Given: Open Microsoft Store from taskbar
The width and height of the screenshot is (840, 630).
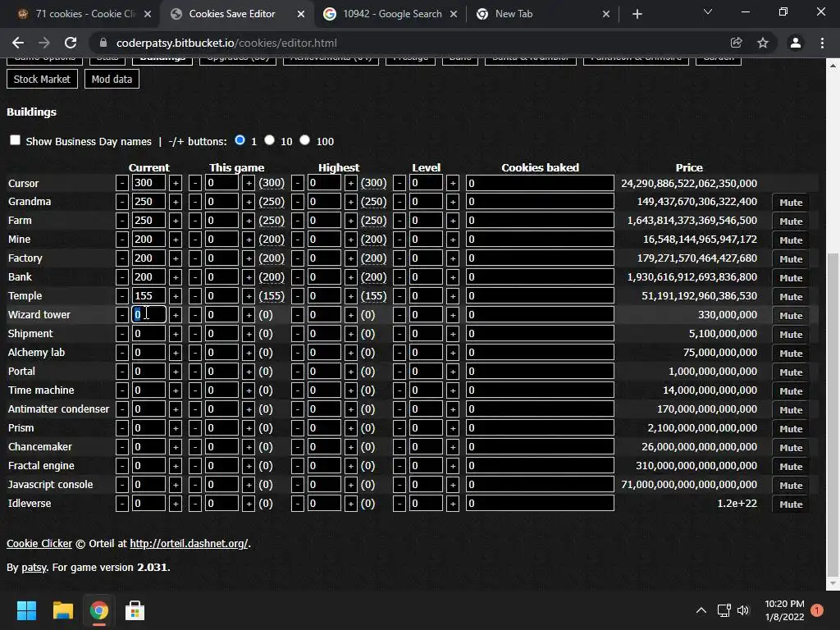Looking at the screenshot, I should pos(135,610).
